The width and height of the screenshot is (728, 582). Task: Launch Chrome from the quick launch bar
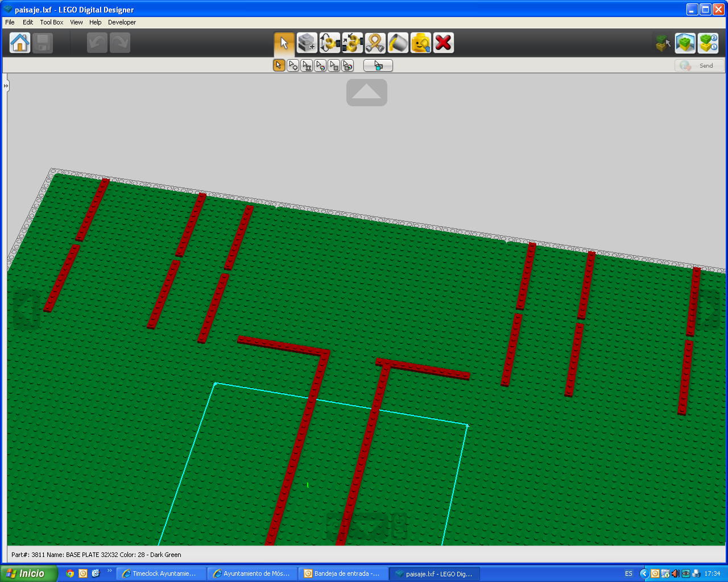click(70, 573)
